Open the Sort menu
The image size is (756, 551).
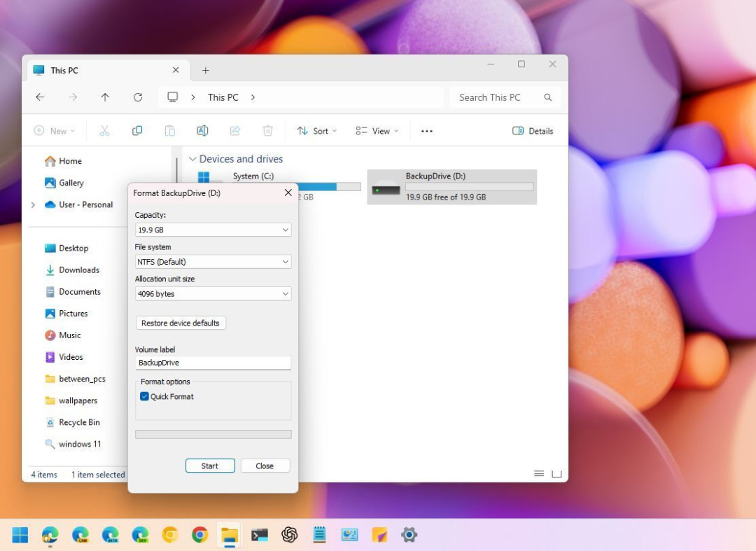point(316,131)
